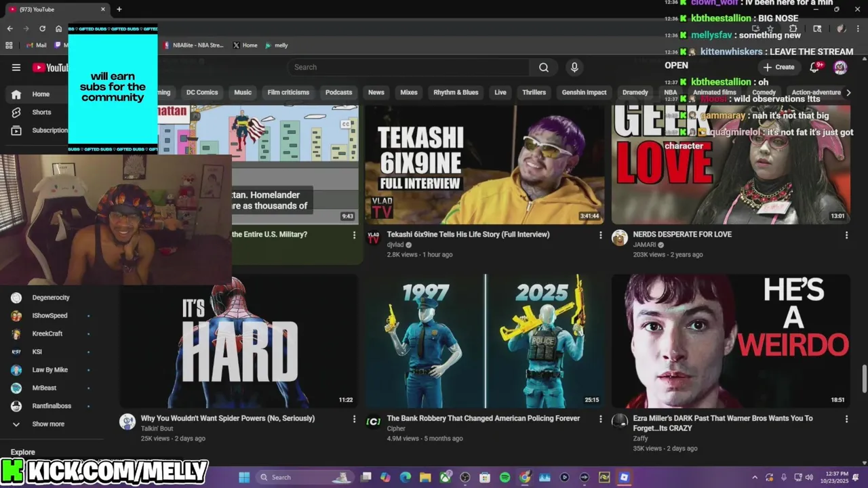The height and width of the screenshot is (488, 868).
Task: Click the browser home icon
Action: (x=59, y=28)
